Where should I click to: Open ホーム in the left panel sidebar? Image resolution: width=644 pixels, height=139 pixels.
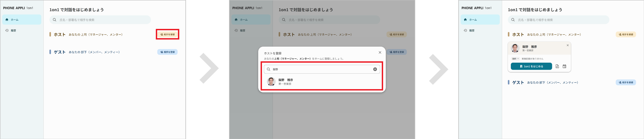coord(22,20)
